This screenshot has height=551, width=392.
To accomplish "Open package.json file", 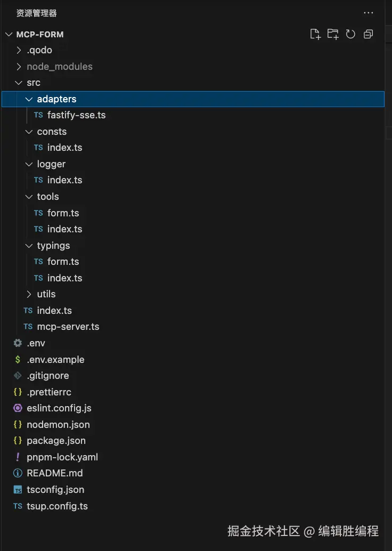I will [56, 441].
